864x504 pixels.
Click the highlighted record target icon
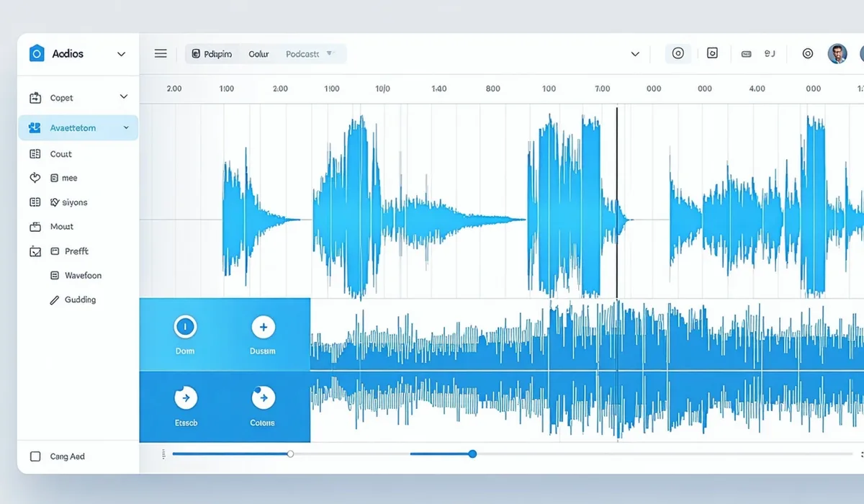click(678, 53)
